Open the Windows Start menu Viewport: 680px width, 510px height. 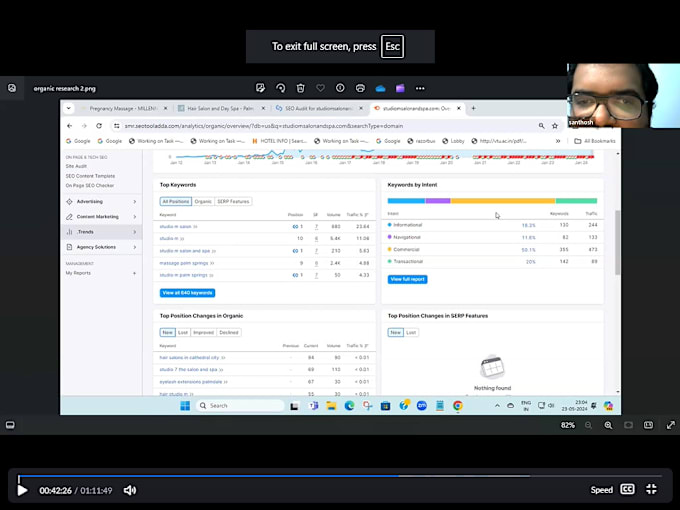tap(185, 406)
